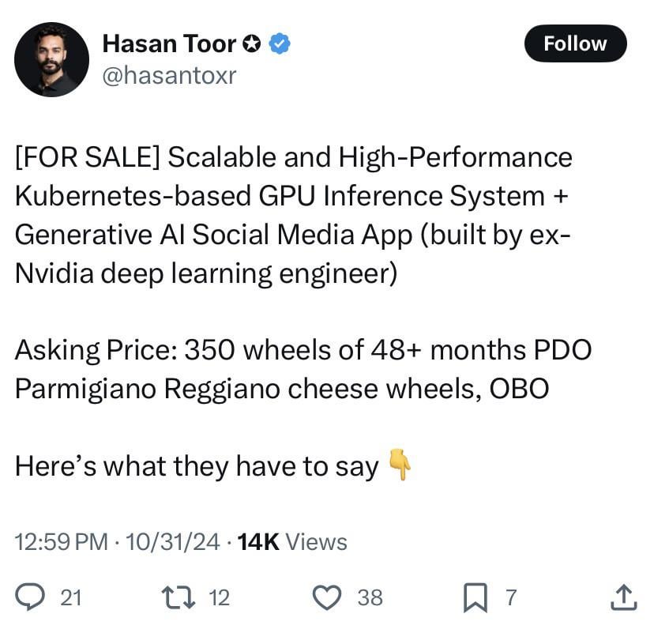Image resolution: width=654 pixels, height=644 pixels.
Task: Bookmark the post with the bookmark icon
Action: click(x=475, y=597)
